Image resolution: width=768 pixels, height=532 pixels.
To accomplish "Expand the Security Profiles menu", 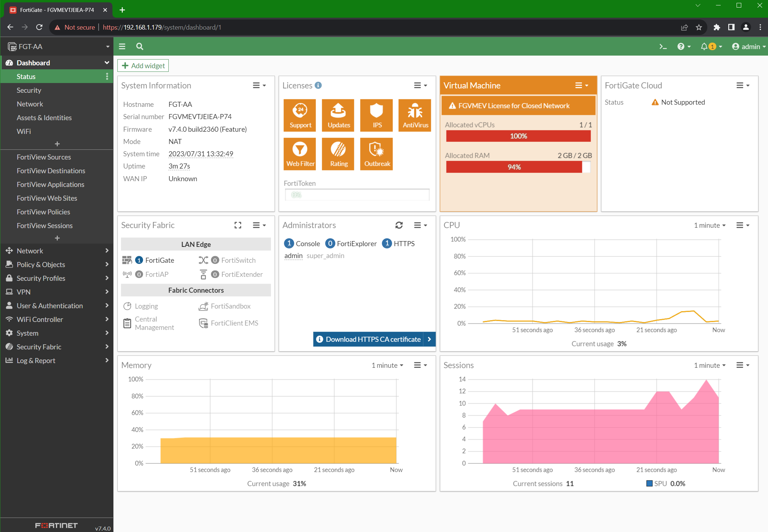I will pos(57,278).
